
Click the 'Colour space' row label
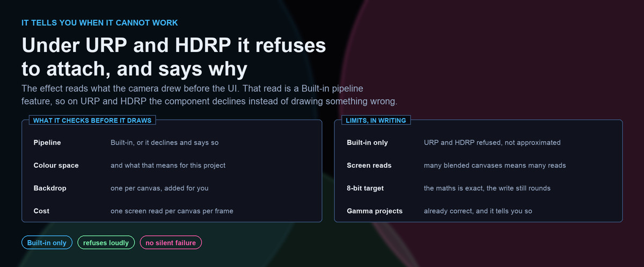pyautogui.click(x=56, y=165)
